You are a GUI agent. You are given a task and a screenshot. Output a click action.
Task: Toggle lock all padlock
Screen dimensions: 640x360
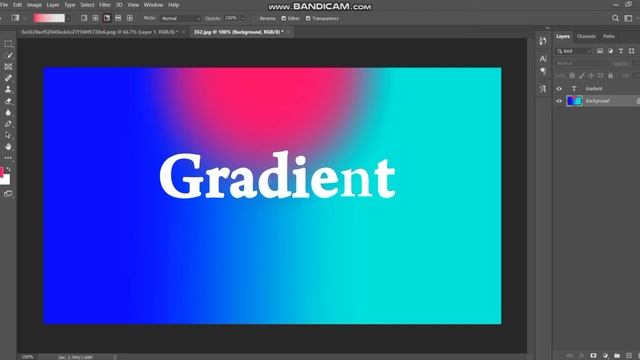click(x=610, y=76)
